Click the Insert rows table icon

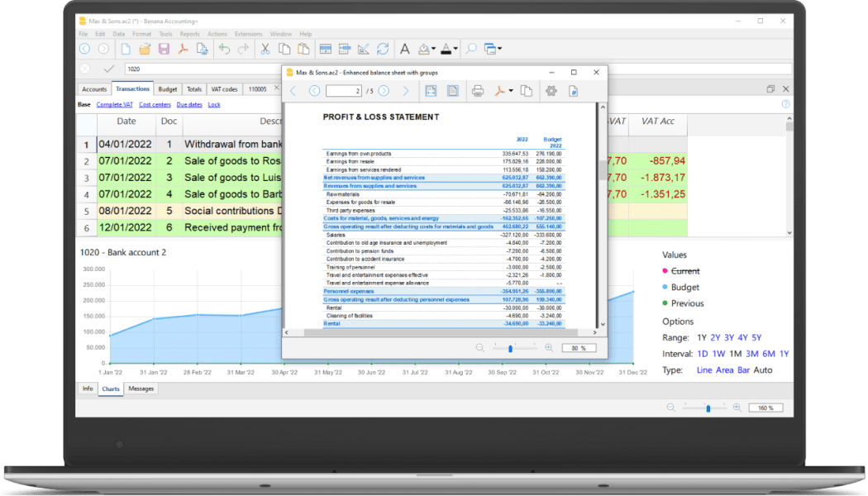[345, 50]
